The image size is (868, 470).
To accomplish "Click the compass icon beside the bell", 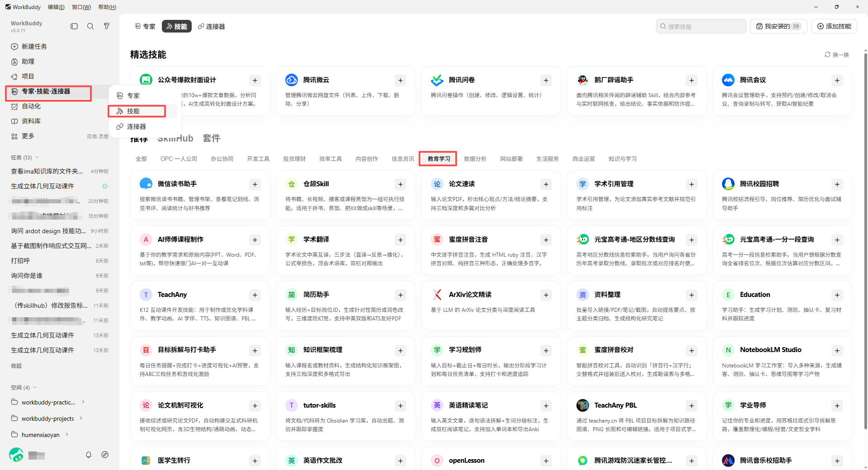I will (105, 455).
